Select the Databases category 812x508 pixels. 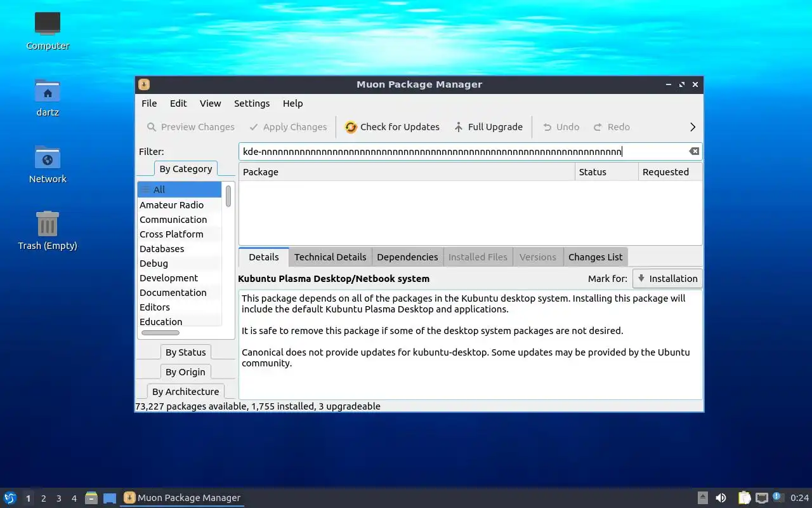180,248
